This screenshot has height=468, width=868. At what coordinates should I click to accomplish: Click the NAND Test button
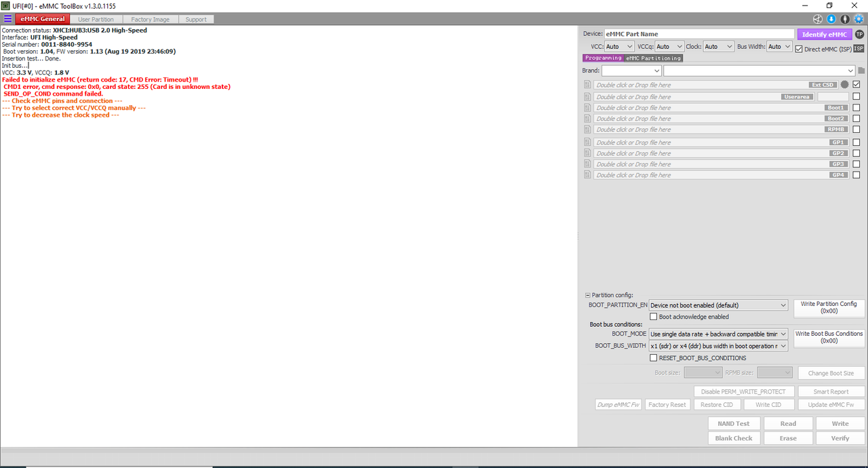734,423
